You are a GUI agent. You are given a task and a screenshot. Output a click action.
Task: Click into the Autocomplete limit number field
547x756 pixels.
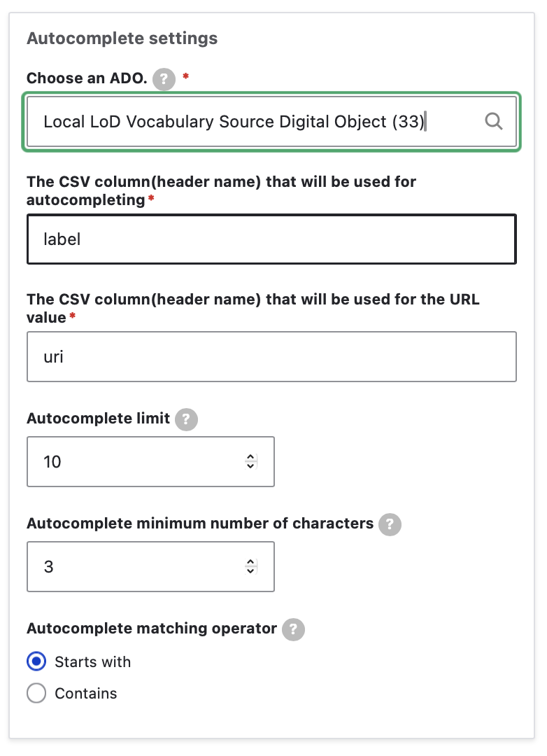pyautogui.click(x=133, y=462)
